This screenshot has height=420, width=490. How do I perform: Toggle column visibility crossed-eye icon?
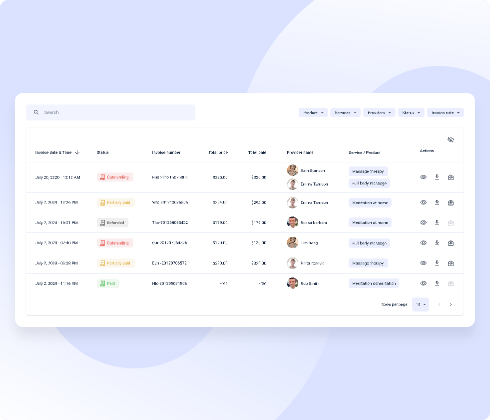451,140
